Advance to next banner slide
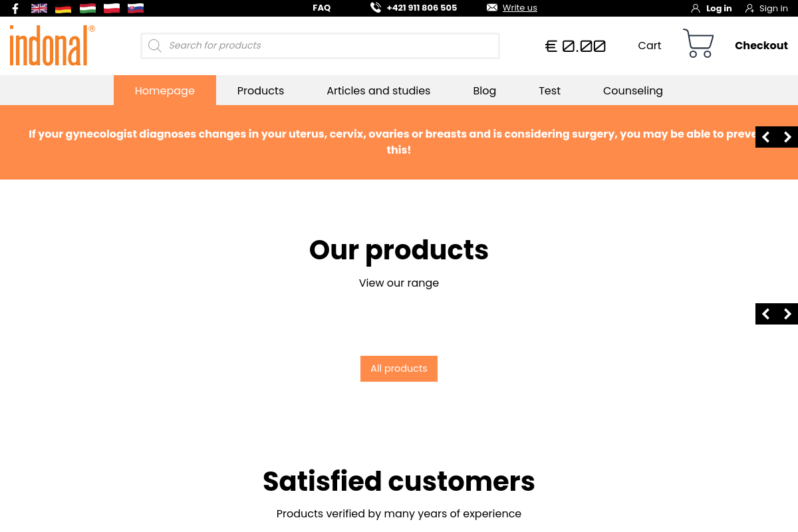The height and width of the screenshot is (532, 798). [x=787, y=137]
